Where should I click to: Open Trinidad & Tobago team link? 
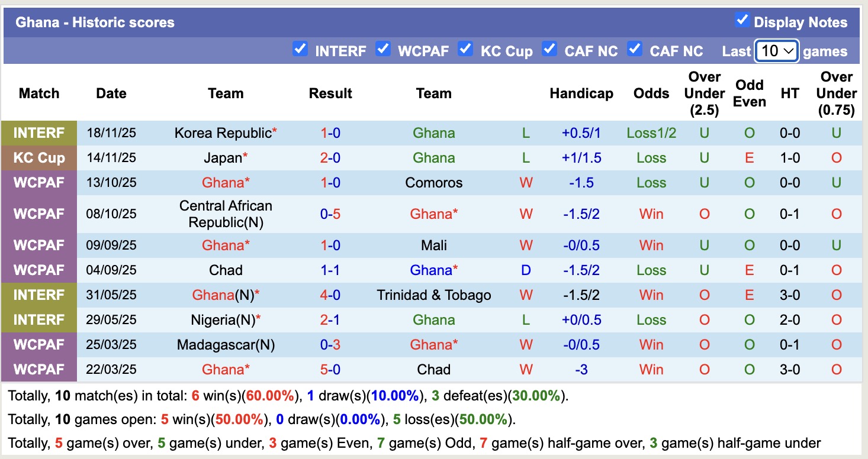pyautogui.click(x=433, y=295)
